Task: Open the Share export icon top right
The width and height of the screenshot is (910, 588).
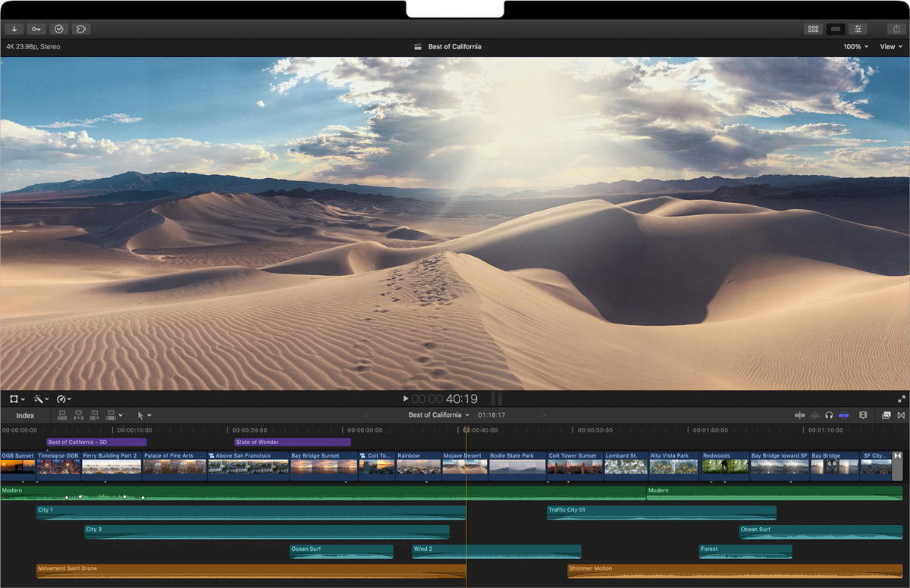Action: [x=899, y=29]
